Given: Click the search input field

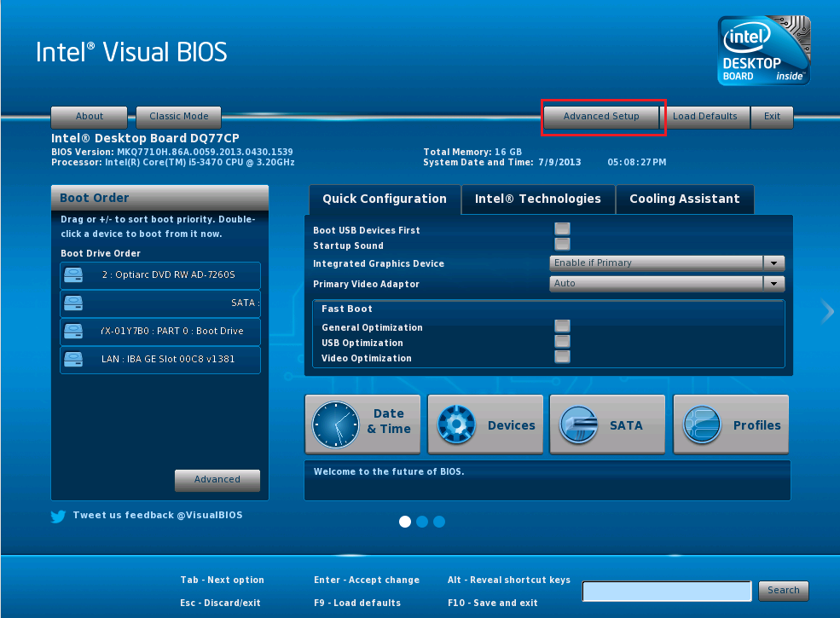Looking at the screenshot, I should 667,592.
